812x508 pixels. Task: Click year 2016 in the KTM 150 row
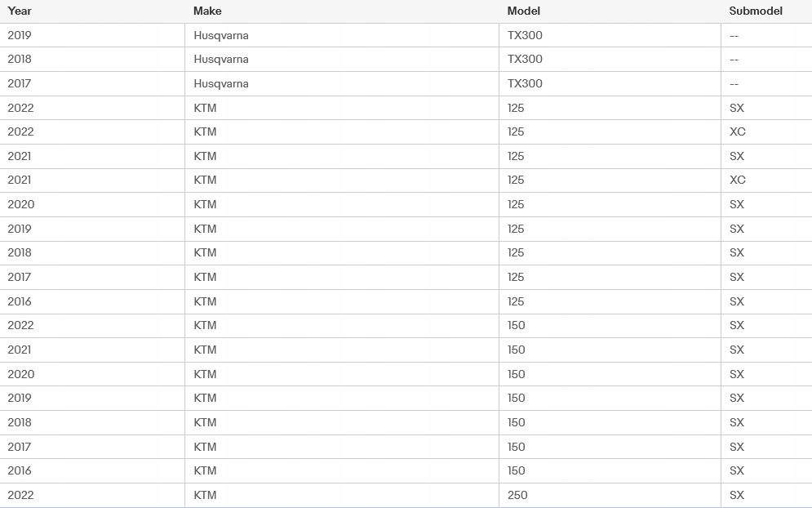click(x=20, y=470)
